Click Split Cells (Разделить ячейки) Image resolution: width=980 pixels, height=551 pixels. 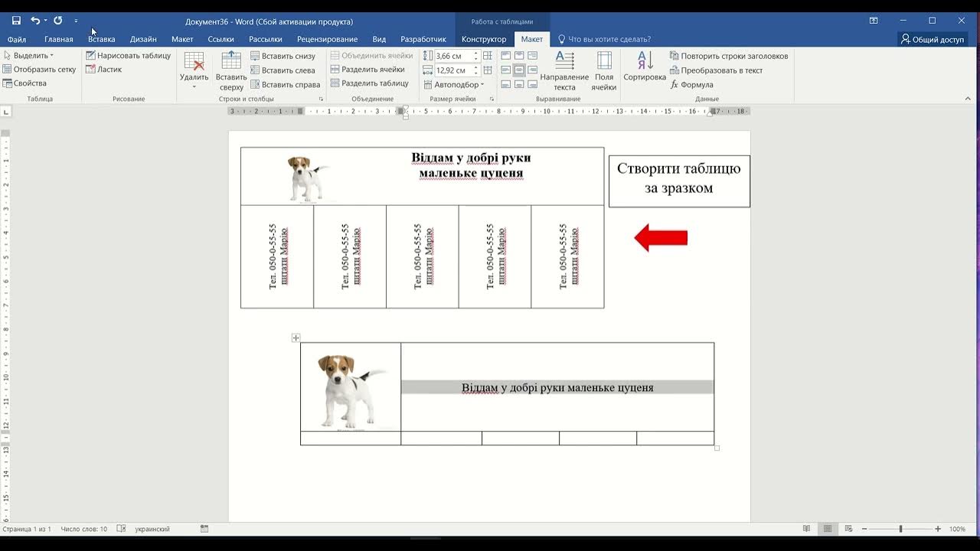click(x=367, y=70)
